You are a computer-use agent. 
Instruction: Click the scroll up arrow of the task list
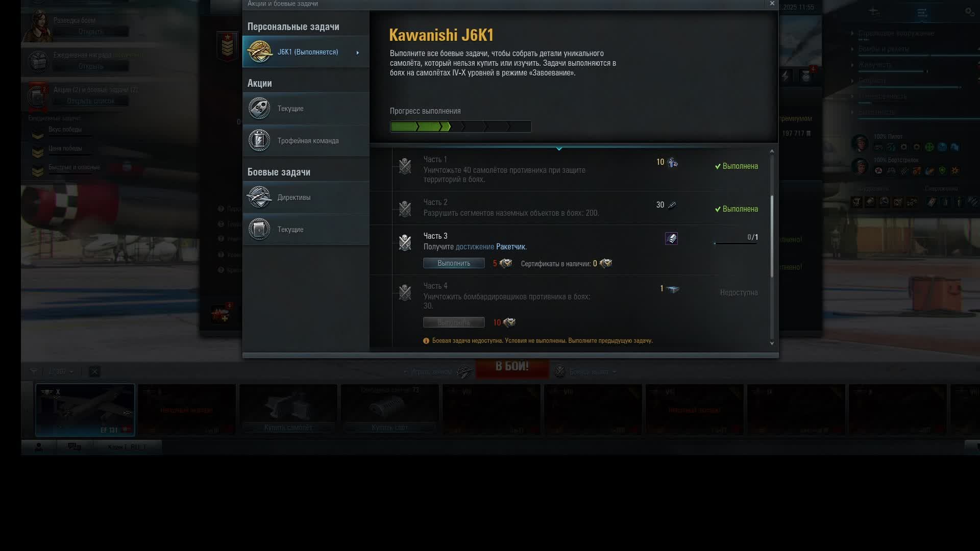[x=772, y=151]
